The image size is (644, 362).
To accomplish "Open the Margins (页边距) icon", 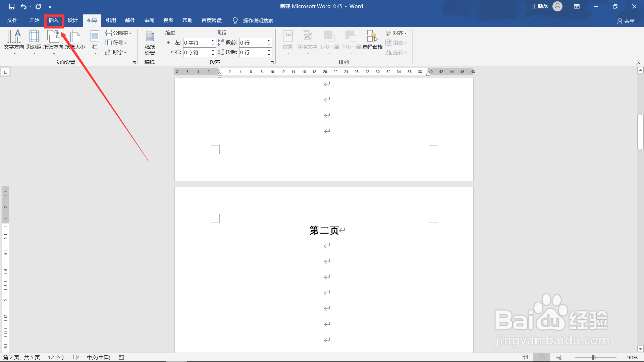I will tap(34, 37).
